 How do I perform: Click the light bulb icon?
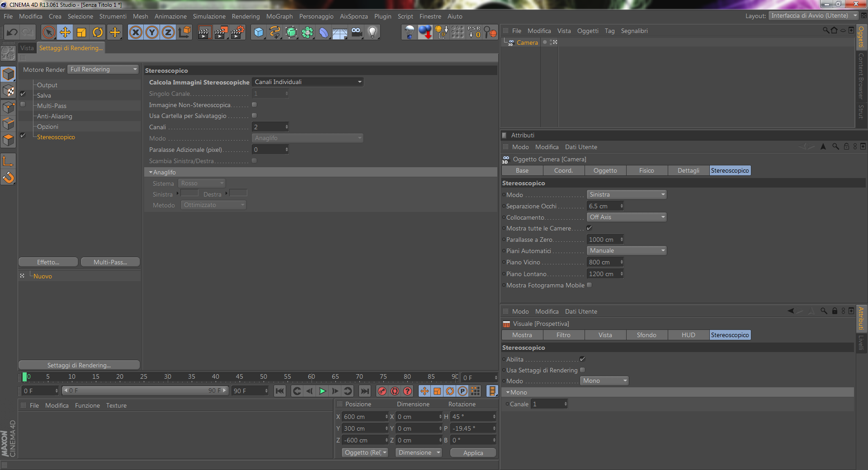click(x=373, y=33)
